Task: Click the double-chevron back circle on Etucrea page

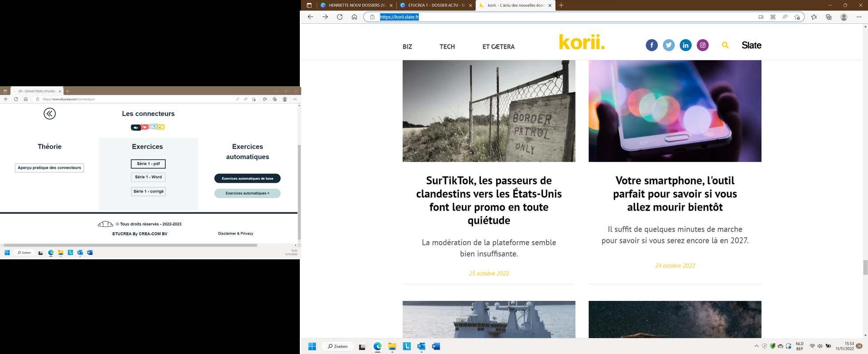Action: pos(50,114)
